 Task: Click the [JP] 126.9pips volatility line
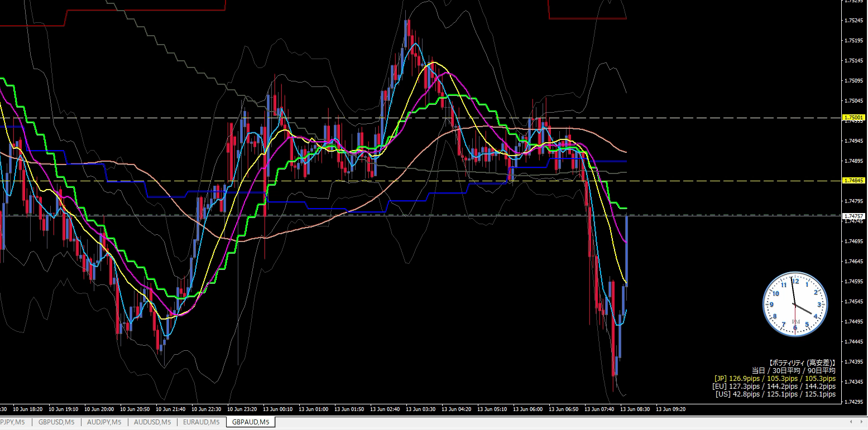(x=775, y=378)
